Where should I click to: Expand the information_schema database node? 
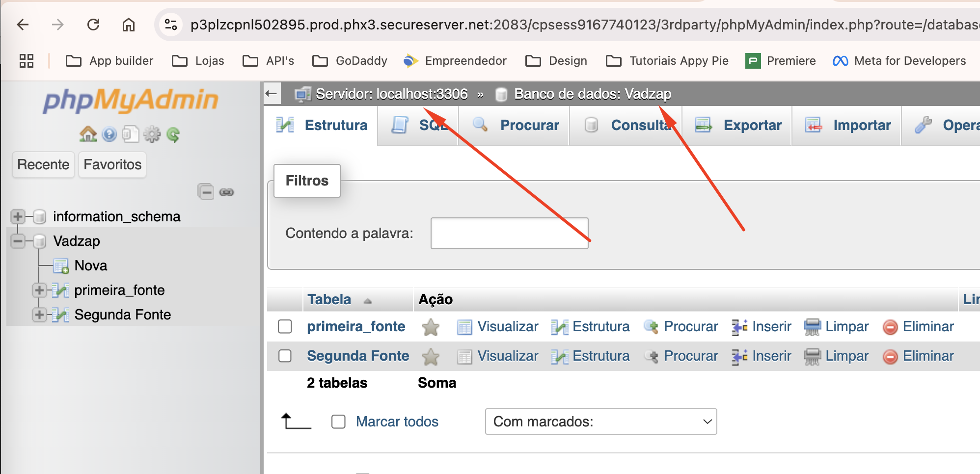(x=18, y=216)
